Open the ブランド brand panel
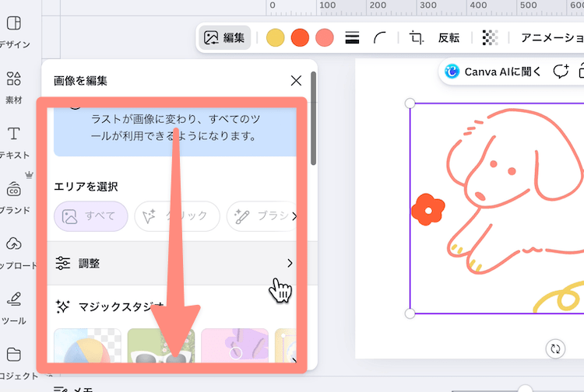This screenshot has width=584, height=392. [14, 198]
